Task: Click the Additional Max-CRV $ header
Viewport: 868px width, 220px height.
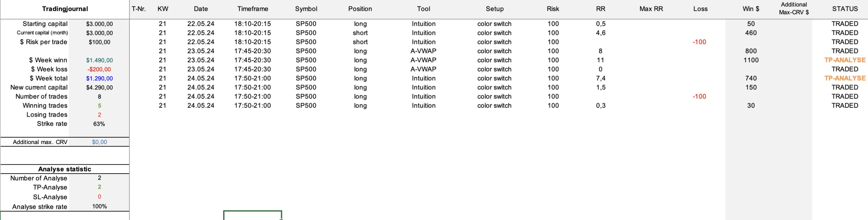Action: [793, 8]
